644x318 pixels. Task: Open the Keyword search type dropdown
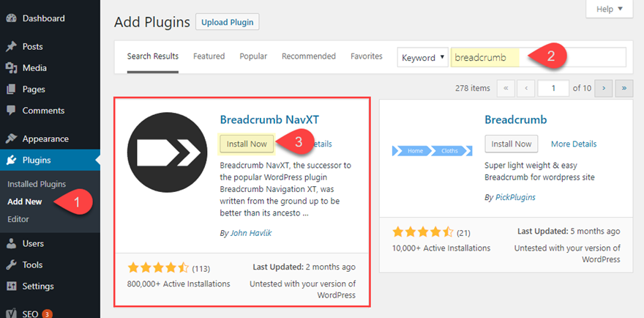click(x=422, y=58)
